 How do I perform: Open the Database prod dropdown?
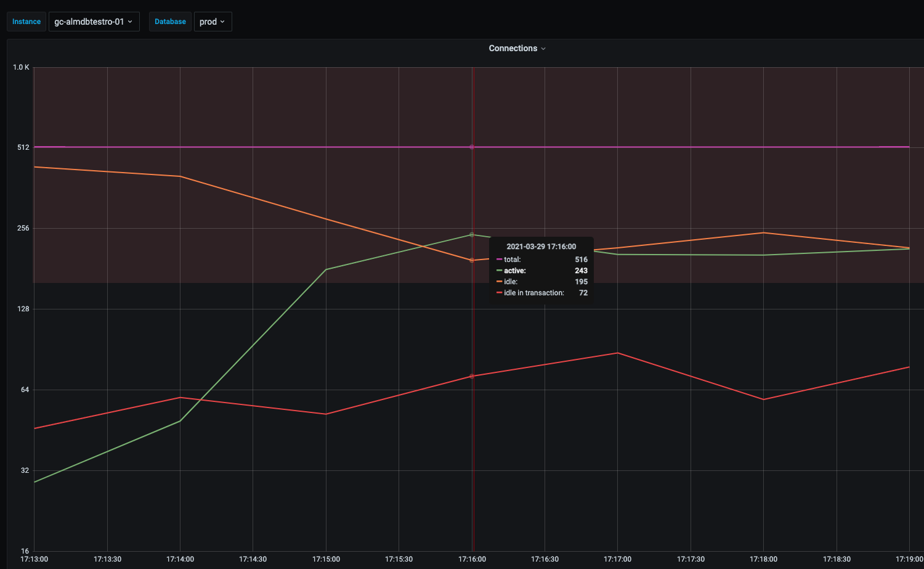[x=213, y=22]
